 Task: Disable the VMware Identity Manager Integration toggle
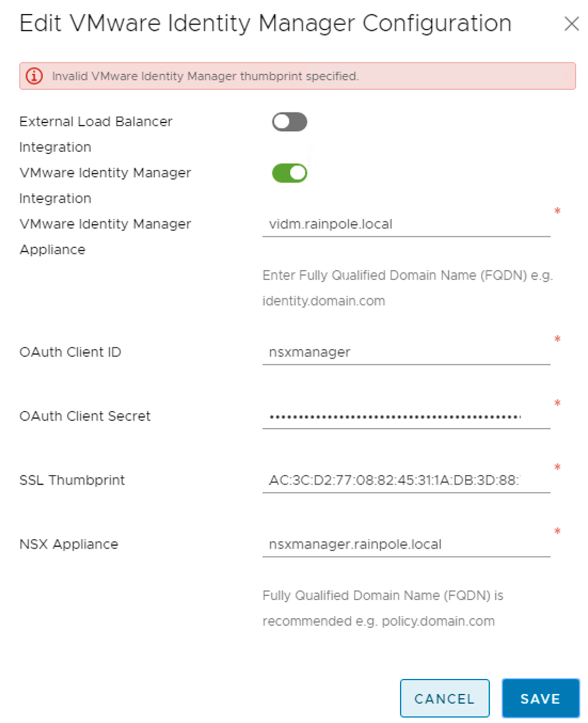tap(289, 173)
